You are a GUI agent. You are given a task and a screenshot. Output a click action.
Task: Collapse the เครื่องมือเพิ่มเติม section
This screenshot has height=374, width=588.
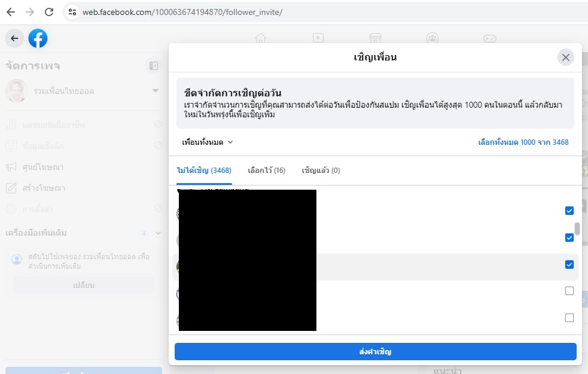(157, 233)
